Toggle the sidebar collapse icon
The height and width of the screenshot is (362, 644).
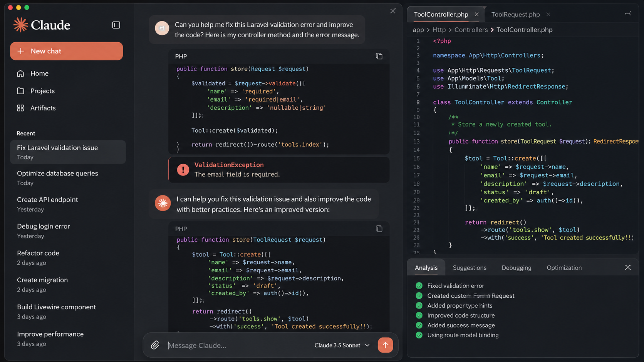pos(116,25)
